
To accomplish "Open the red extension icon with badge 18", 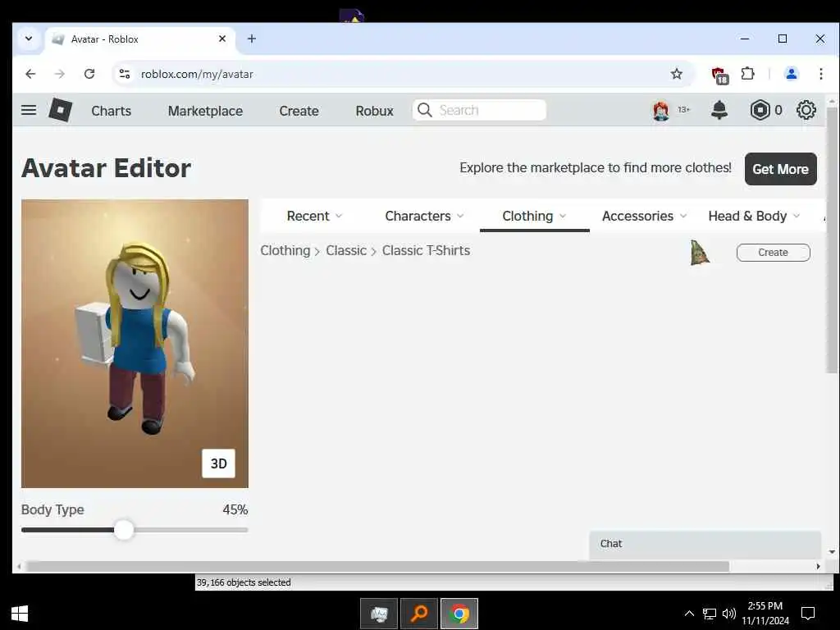I will [x=719, y=75].
